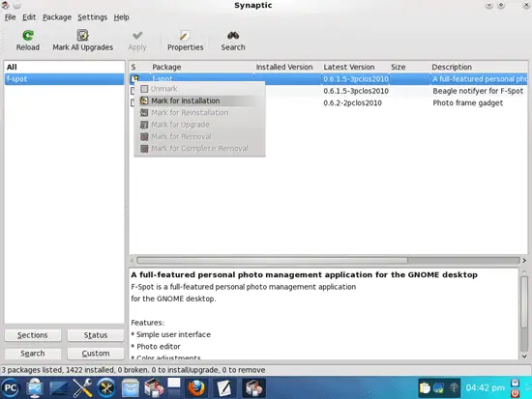This screenshot has height=399, width=532.
Task: Click the Sections button
Action: click(33, 335)
